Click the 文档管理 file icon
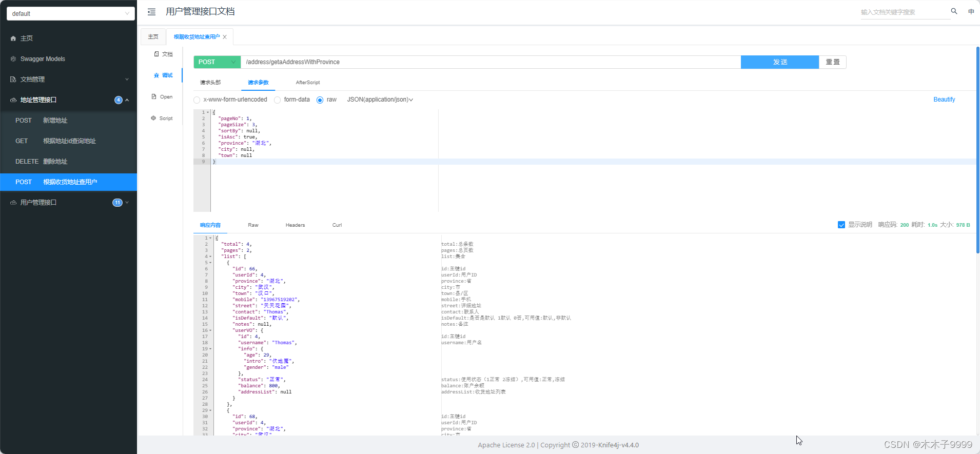The width and height of the screenshot is (980, 454). [x=13, y=80]
